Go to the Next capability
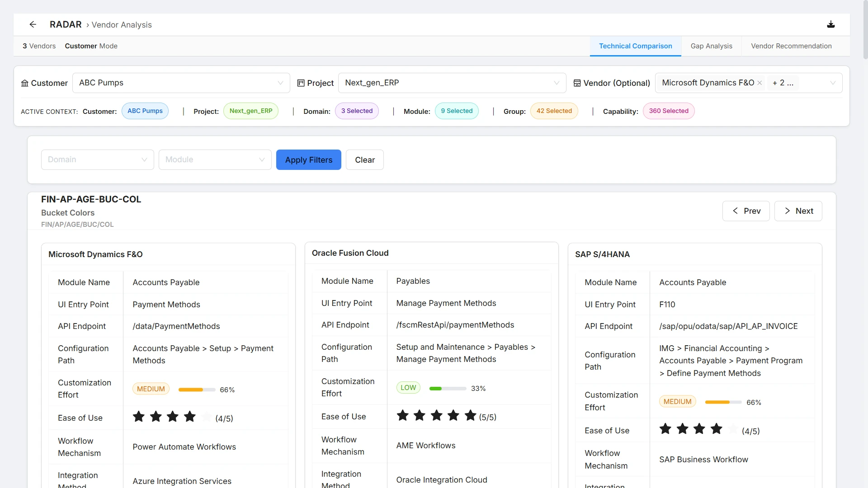This screenshot has width=868, height=488. coord(798,211)
